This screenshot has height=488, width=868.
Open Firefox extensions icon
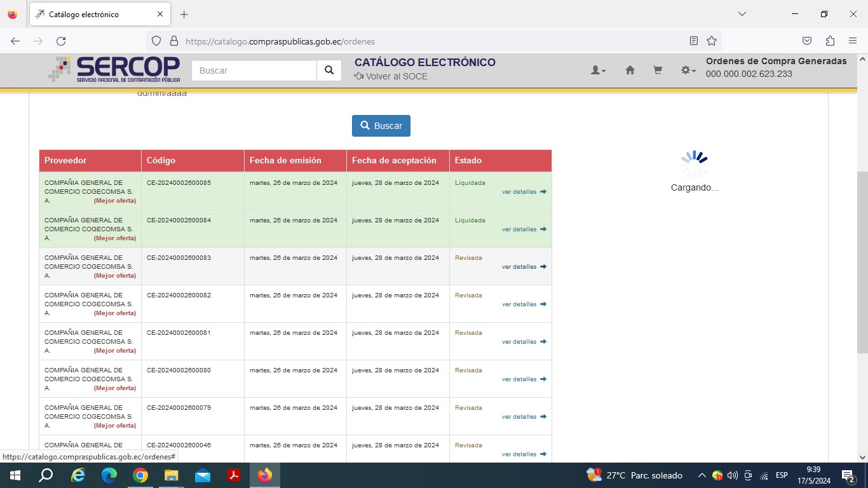(x=830, y=41)
